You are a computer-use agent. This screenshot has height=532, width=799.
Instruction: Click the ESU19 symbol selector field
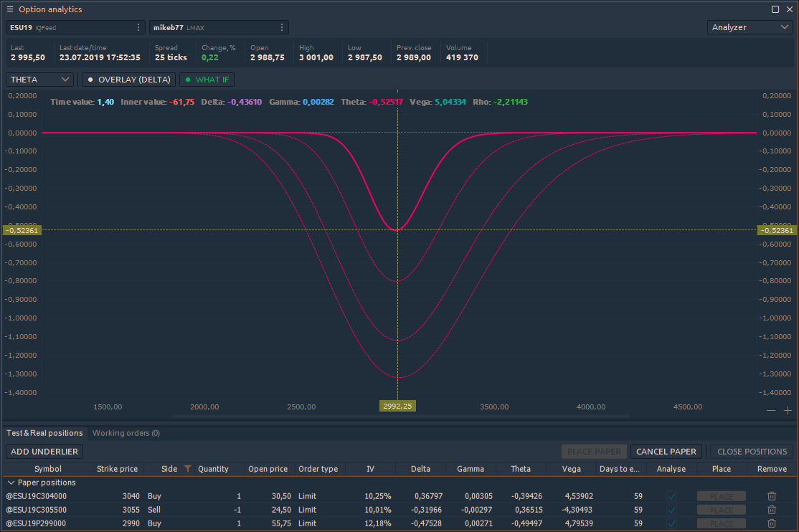click(75, 27)
